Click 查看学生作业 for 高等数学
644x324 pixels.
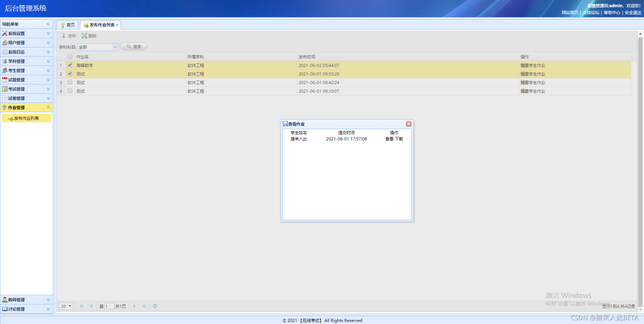533,65
